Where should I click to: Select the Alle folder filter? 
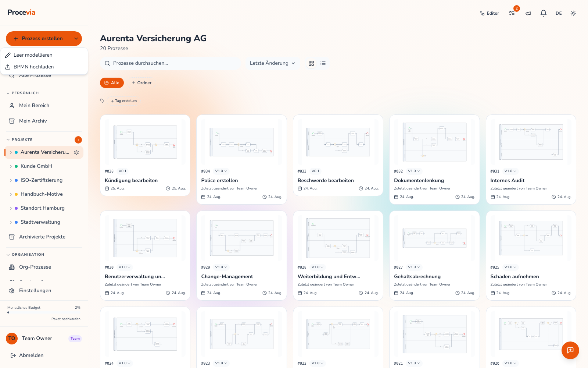(112, 83)
